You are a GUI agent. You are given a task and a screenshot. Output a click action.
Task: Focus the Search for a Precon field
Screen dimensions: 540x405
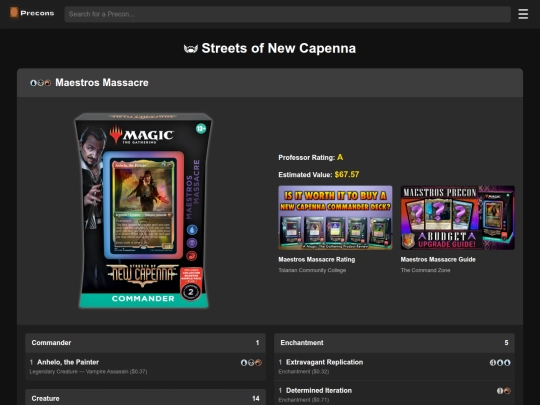tap(288, 14)
